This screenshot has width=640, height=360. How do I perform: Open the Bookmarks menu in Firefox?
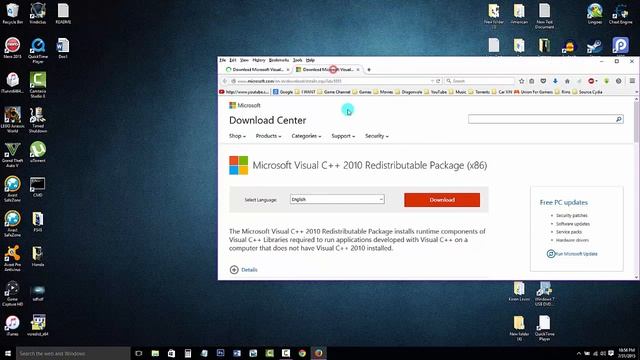click(279, 60)
